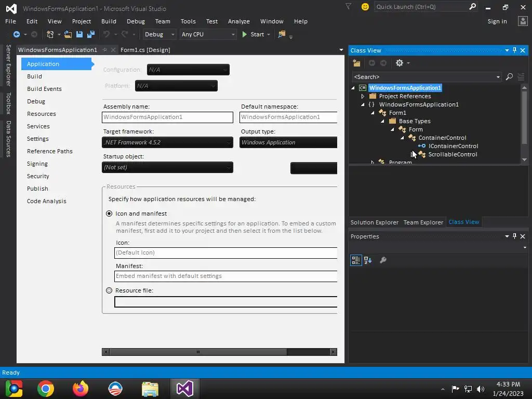Viewport: 532px width, 399px height.
Task: Select ScrollableControl in Class View tree
Action: coord(453,154)
